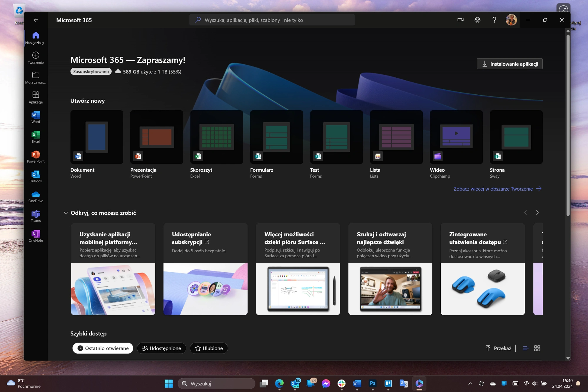Viewport: 588px width, 392px height.
Task: Show hidden tray icons chevron
Action: point(470,383)
